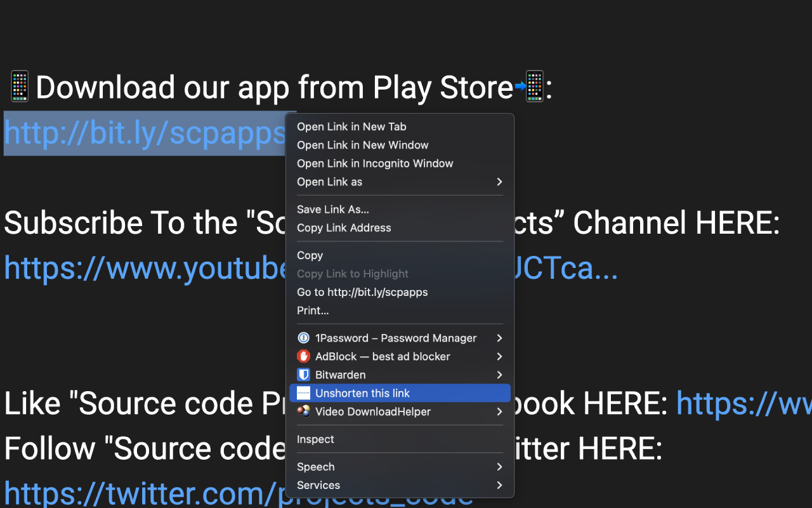Expand the Video DownloadHelper submenu arrow
This screenshot has width=812, height=508.
click(499, 411)
